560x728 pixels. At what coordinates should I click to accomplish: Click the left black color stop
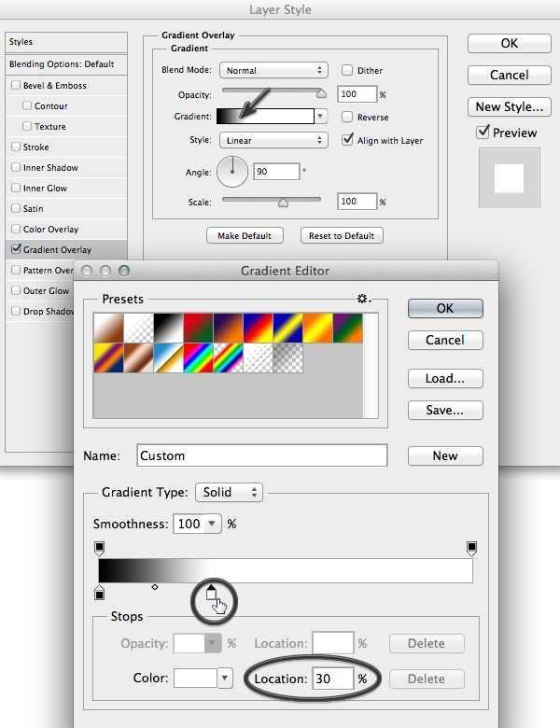click(100, 593)
